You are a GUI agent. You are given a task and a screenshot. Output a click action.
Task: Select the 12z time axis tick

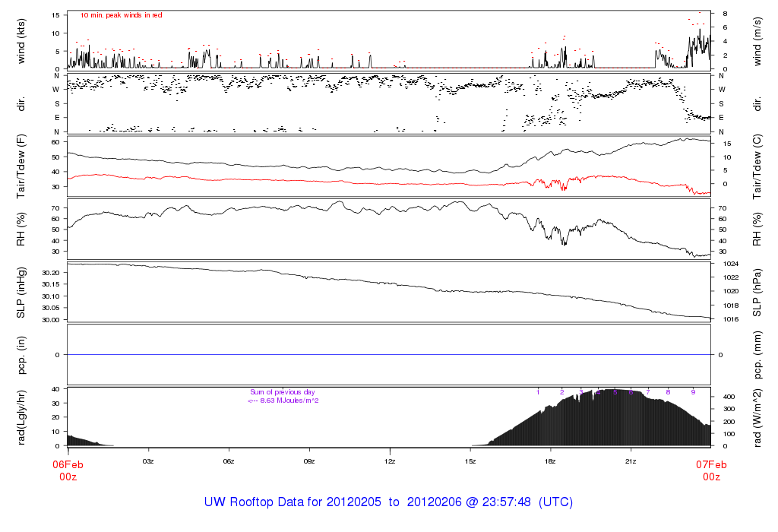[x=390, y=461]
